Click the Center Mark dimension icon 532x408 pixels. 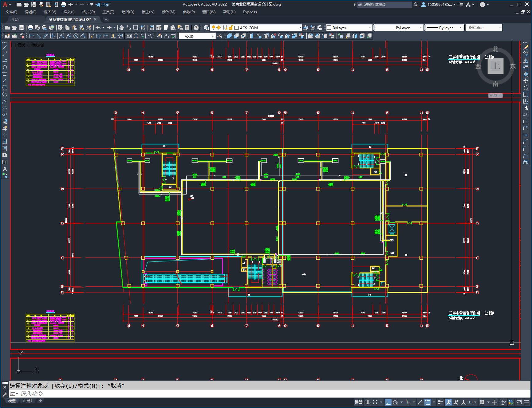point(136,36)
